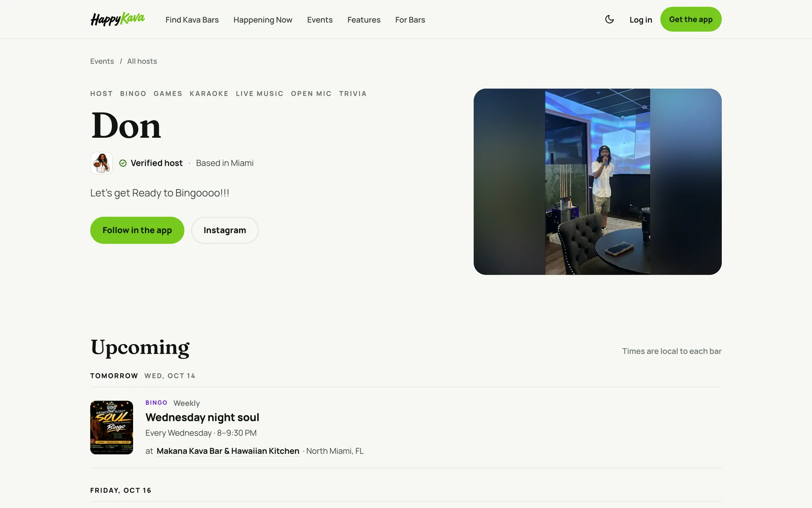Click the FRIDAY, OCT 16 date heading
The image size is (812, 508).
[121, 490]
